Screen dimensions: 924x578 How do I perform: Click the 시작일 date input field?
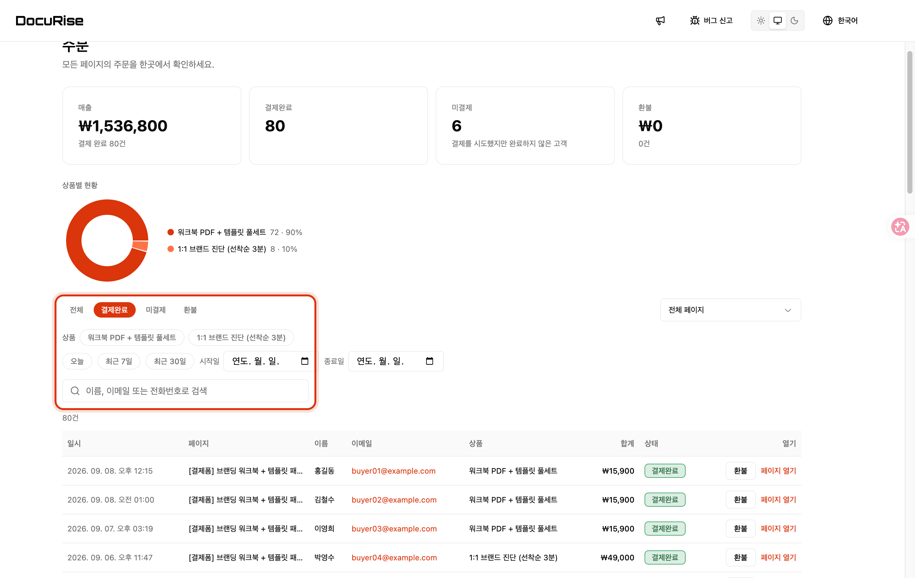[271, 361]
